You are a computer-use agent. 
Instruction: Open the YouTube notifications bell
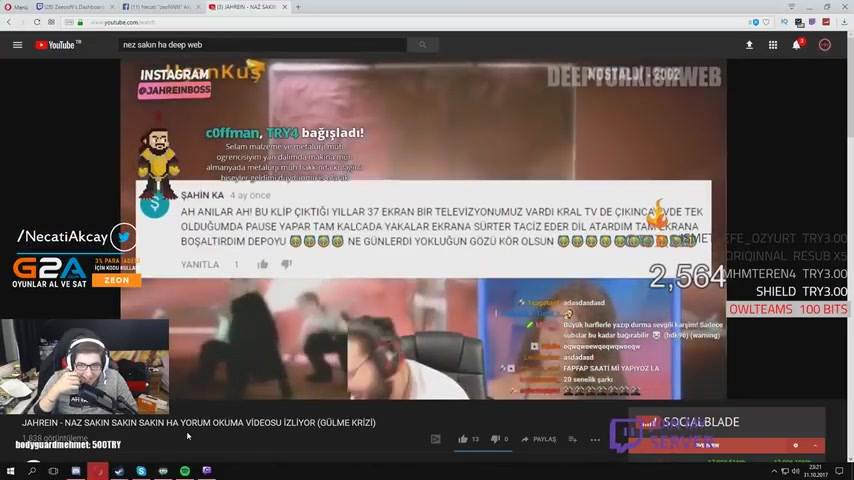797,45
